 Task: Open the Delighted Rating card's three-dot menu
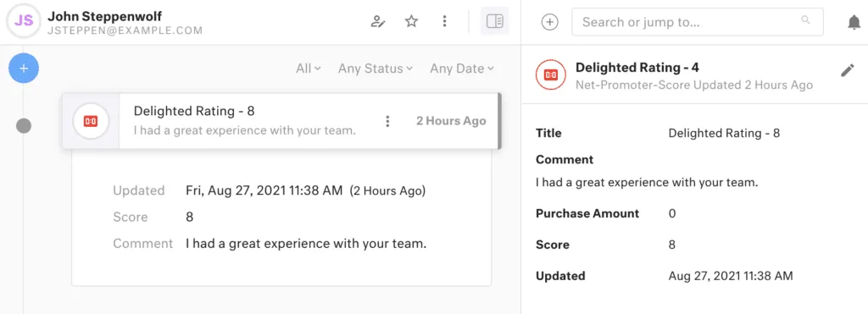pyautogui.click(x=387, y=121)
